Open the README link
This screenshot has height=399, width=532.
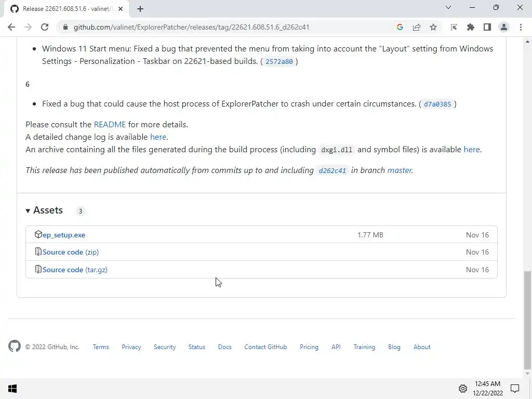[x=110, y=125]
